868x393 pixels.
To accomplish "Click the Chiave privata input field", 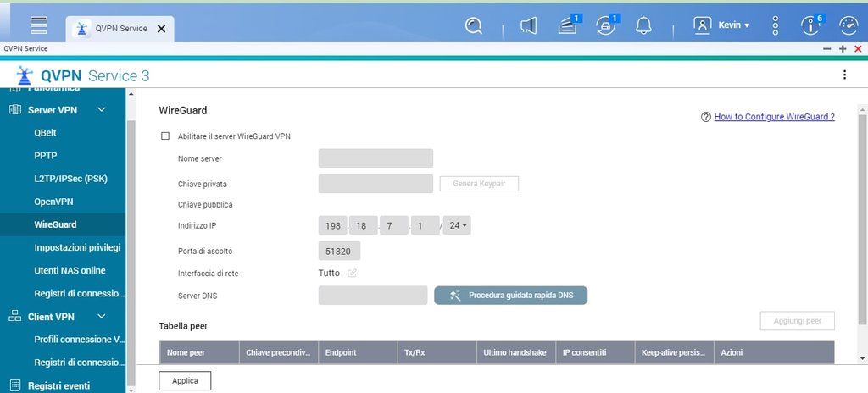I will [376, 184].
